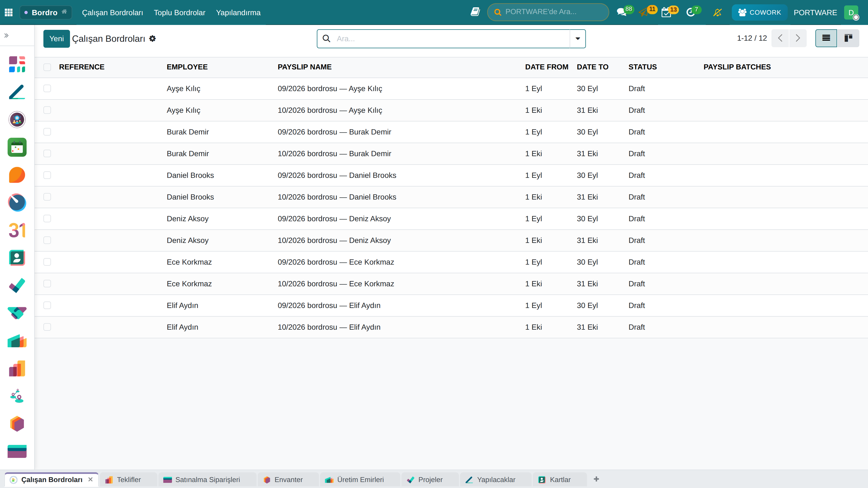Check the 10/2026 Burak Demir payslip row

(47, 153)
